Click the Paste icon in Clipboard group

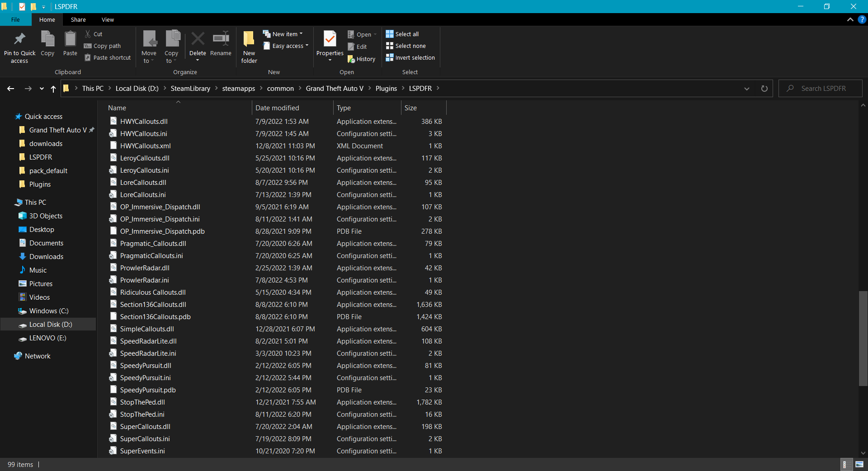click(x=70, y=40)
